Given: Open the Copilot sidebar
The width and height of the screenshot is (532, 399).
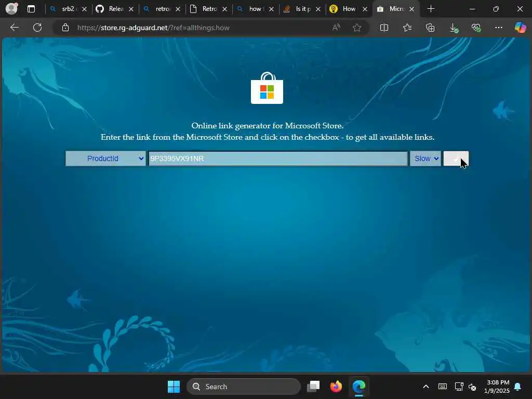Looking at the screenshot, I should (520, 28).
